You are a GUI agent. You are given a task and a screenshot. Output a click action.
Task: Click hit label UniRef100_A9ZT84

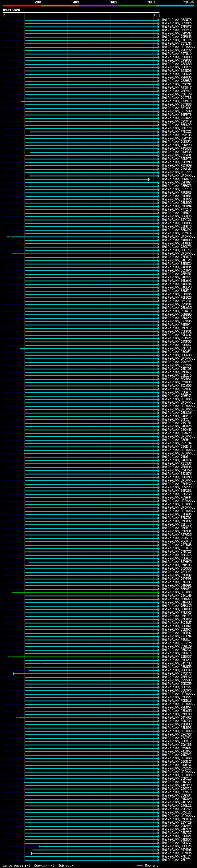coord(177,443)
